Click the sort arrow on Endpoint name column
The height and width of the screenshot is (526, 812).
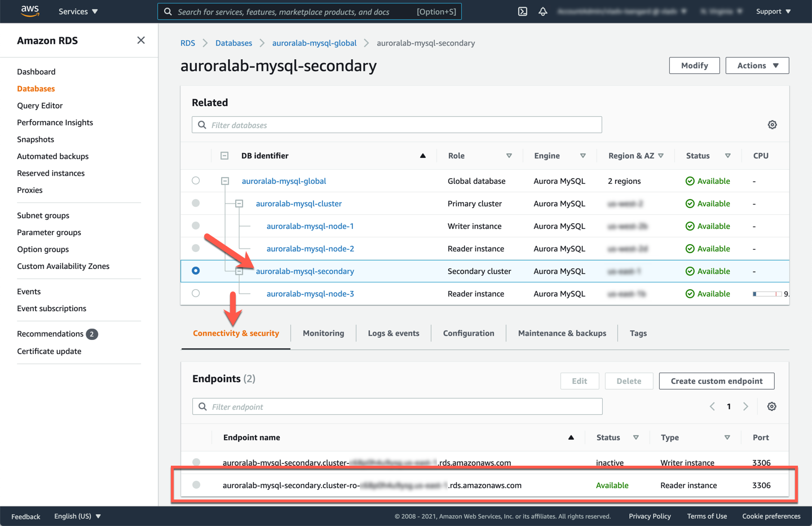571,437
